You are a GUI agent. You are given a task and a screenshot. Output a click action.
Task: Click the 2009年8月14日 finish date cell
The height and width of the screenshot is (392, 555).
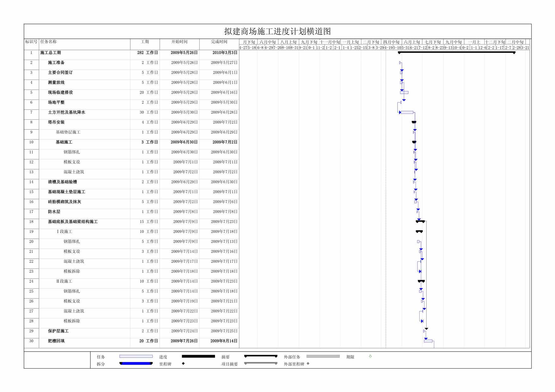click(x=224, y=341)
